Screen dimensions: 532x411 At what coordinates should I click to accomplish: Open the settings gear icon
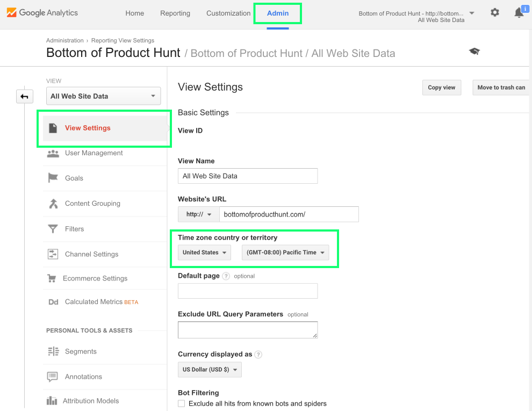click(495, 13)
